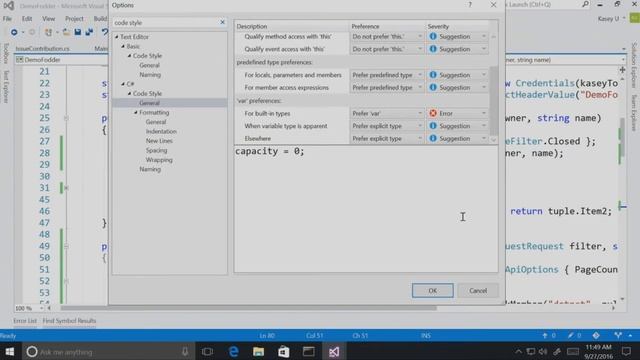Image resolution: width=640 pixels, height=360 pixels.
Task: Select Spacing in the options tree
Action: tap(156, 150)
